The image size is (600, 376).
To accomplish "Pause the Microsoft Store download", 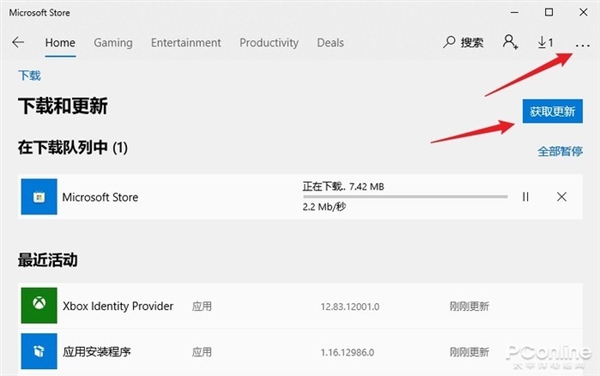I will coord(526,197).
